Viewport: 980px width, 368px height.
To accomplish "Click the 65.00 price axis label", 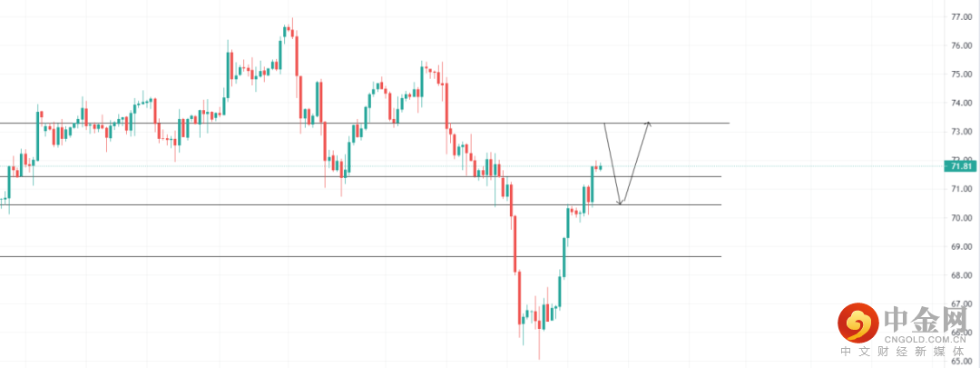I will pos(961,361).
